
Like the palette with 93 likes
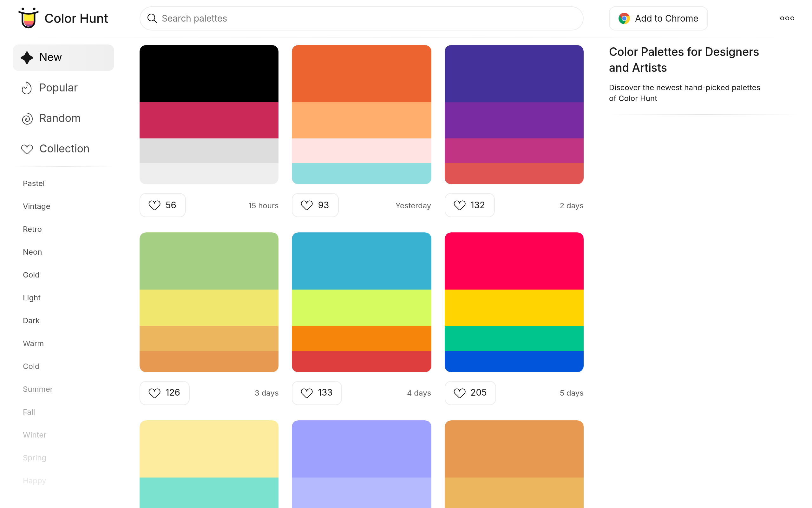click(315, 205)
